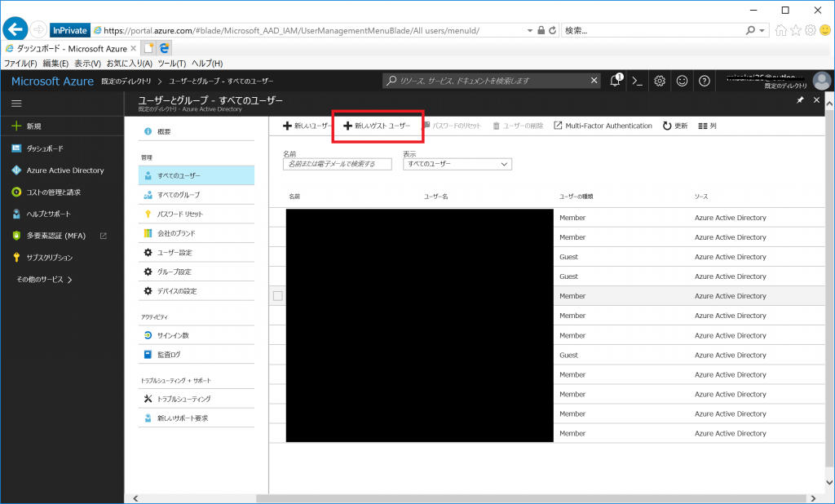The image size is (835, 504).
Task: Open Multi-Factor Authentication link
Action: click(603, 126)
